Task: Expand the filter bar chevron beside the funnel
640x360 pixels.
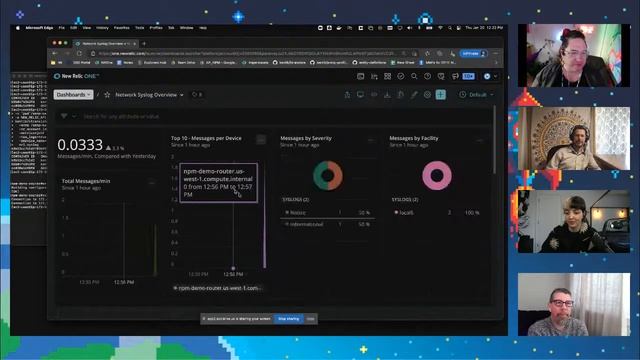Action: (x=74, y=116)
